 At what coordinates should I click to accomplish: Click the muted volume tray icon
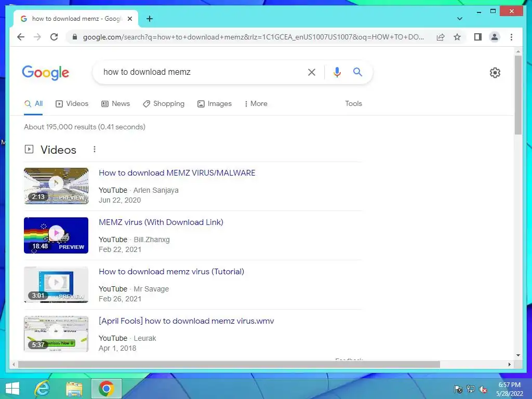[x=483, y=389]
